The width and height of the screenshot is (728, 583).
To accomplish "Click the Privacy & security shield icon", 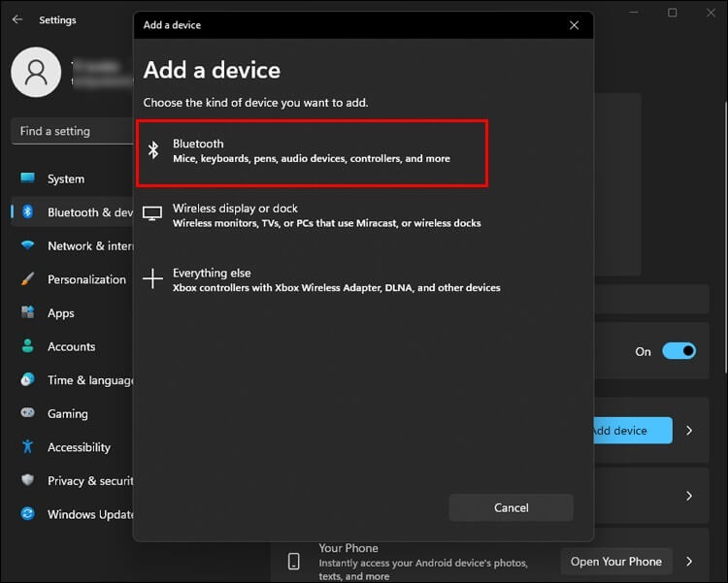I will [x=27, y=480].
